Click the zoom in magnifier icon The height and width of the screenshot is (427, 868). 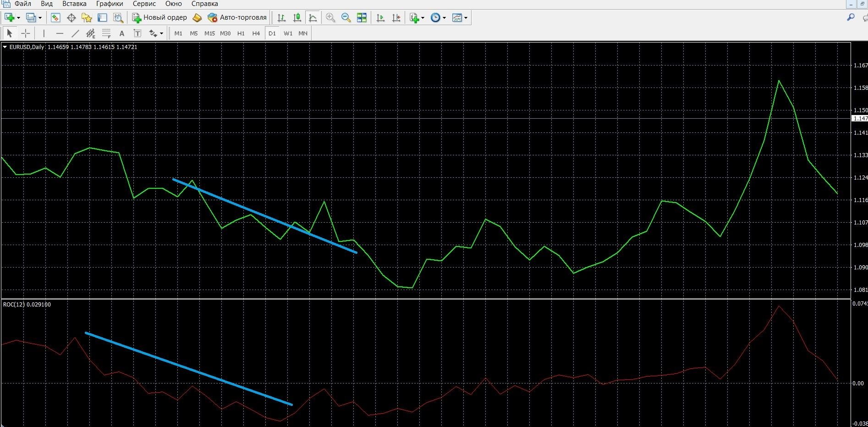pyautogui.click(x=330, y=18)
